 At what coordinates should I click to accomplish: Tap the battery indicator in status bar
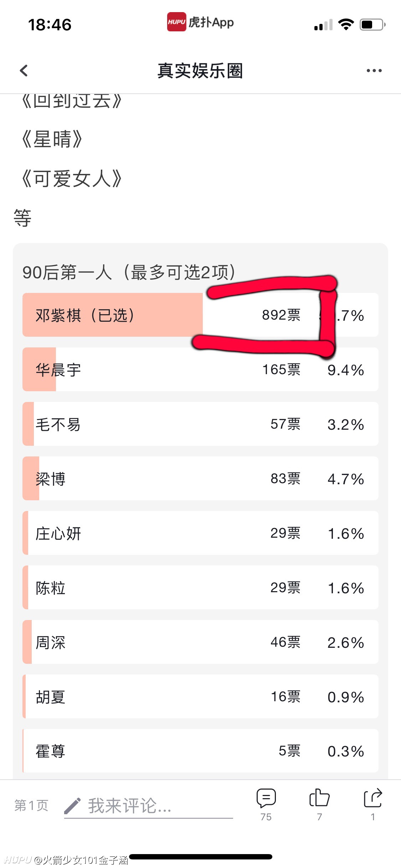[x=372, y=25]
